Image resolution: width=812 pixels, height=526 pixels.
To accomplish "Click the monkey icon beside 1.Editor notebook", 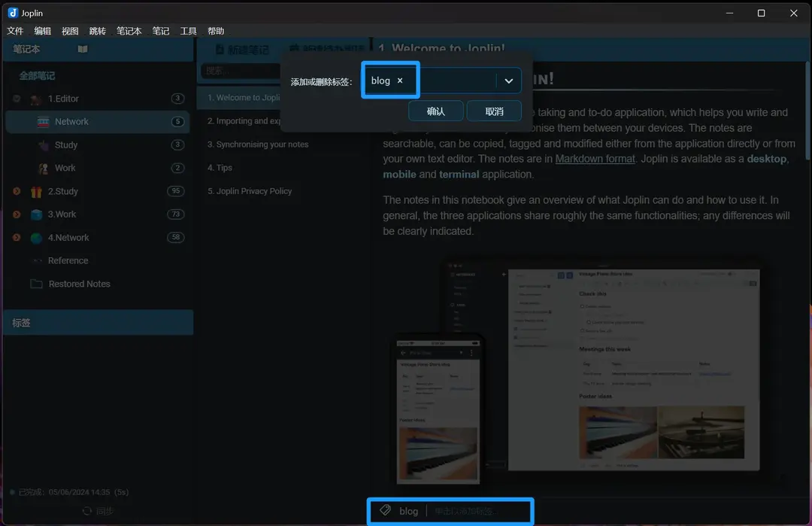I will [x=35, y=99].
